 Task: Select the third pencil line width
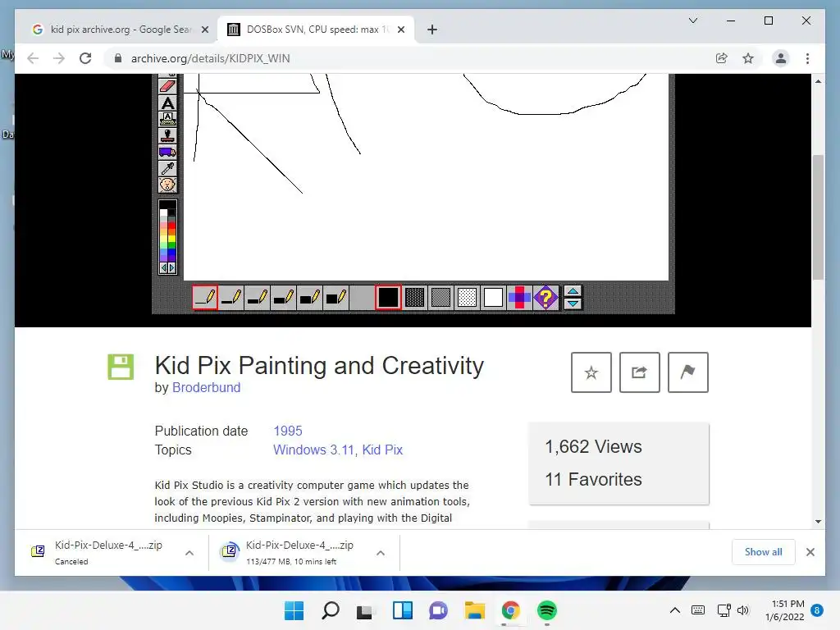point(258,297)
